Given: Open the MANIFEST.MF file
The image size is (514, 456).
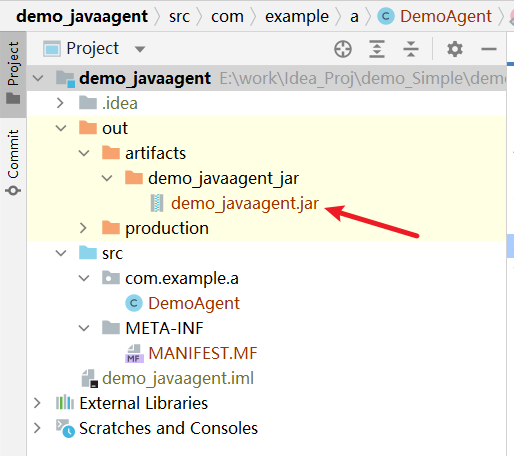Looking at the screenshot, I should point(203,353).
